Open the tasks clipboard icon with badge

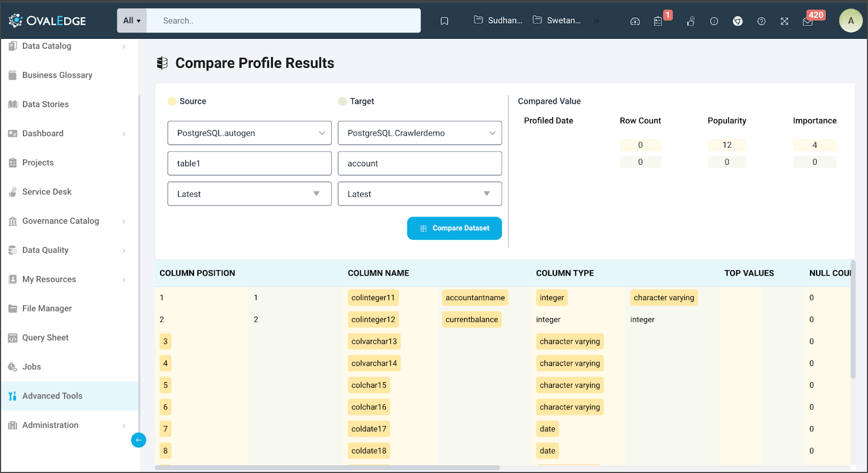658,21
